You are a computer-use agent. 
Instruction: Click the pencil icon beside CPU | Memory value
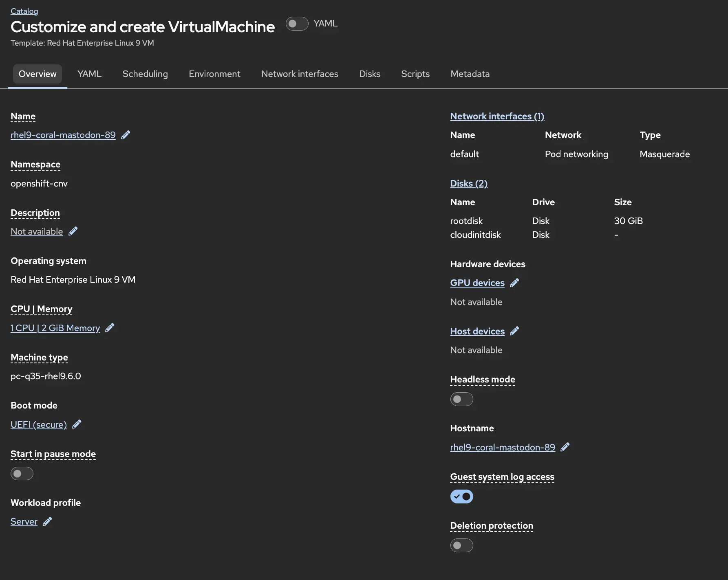(110, 328)
